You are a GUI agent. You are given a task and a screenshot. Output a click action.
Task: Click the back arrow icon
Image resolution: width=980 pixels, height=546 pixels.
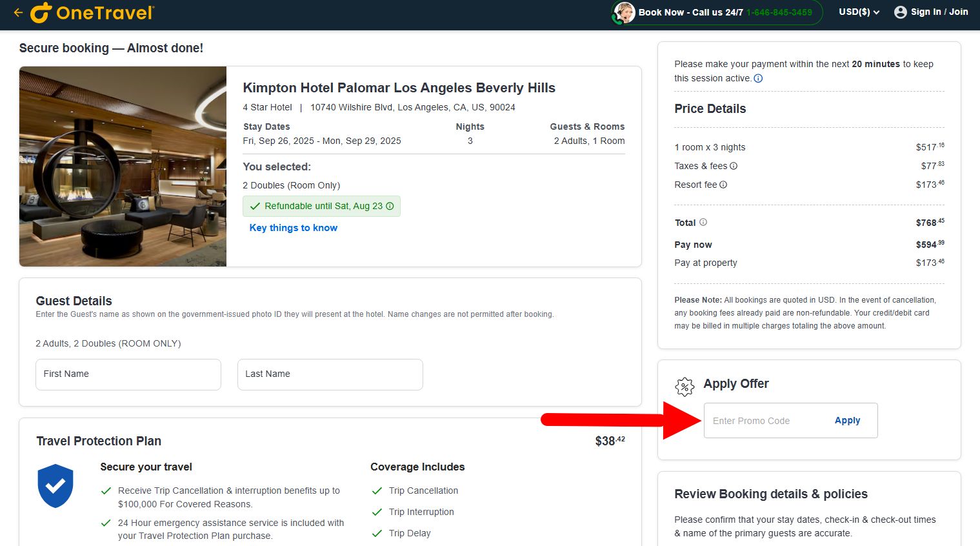tap(18, 12)
